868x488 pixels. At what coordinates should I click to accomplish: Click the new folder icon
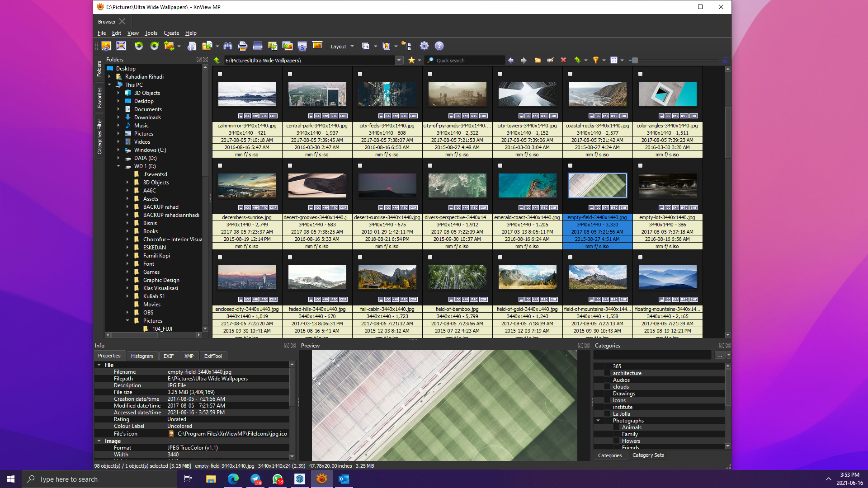[538, 60]
